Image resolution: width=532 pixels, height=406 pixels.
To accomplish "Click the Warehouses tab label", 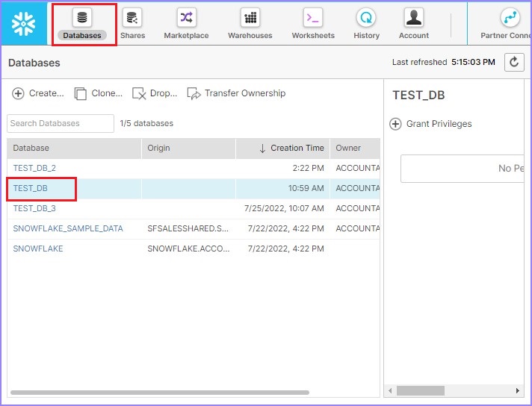I will 250,35.
